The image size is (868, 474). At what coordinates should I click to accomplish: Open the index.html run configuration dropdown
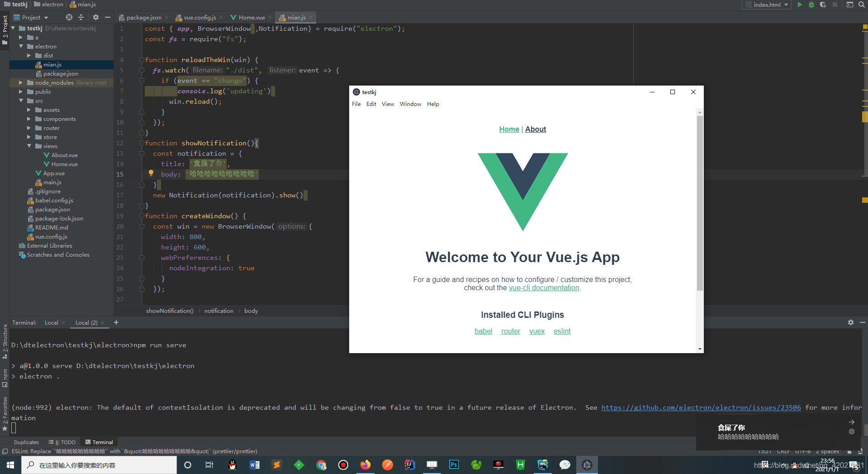point(767,5)
